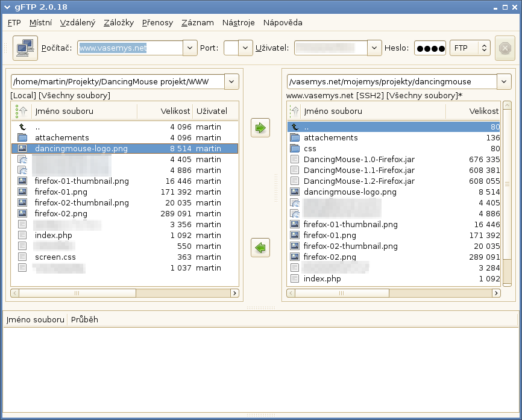The image size is (522, 420).
Task: Click the connect computers icon button
Action: point(25,48)
